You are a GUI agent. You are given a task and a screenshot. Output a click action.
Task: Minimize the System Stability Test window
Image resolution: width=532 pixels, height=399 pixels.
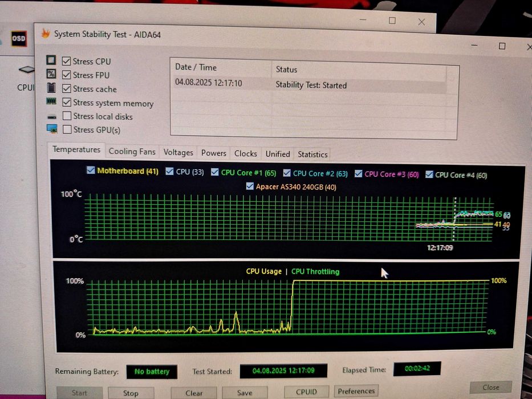(x=474, y=45)
